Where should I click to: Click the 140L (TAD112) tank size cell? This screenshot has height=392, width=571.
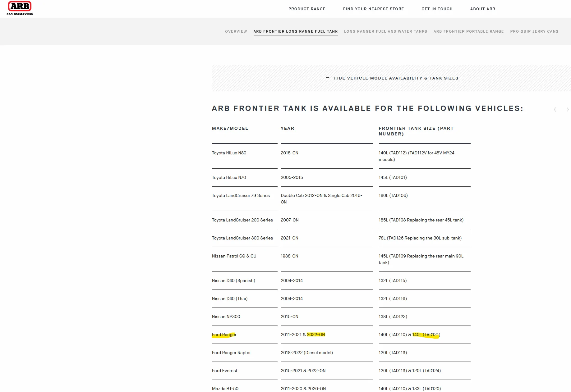pyautogui.click(x=417, y=156)
